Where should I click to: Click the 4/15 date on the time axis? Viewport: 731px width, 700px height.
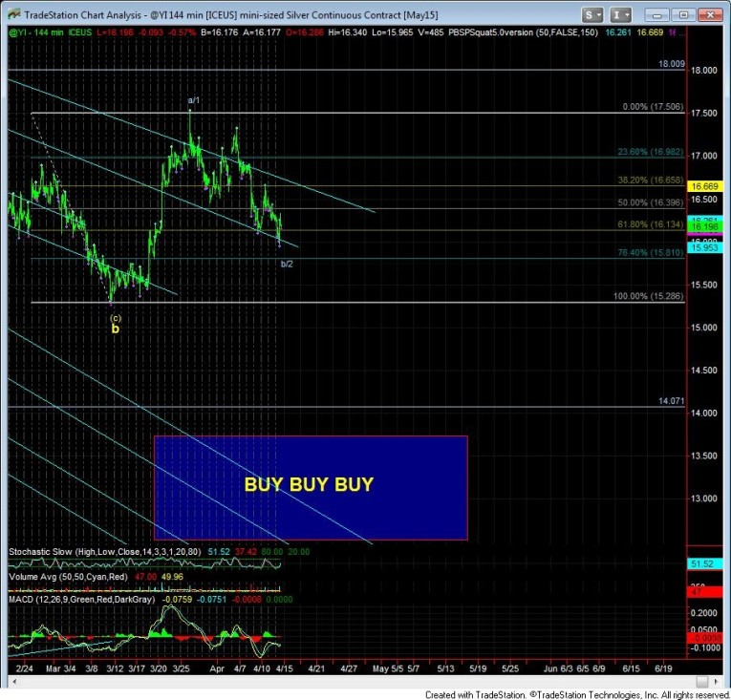coord(285,668)
